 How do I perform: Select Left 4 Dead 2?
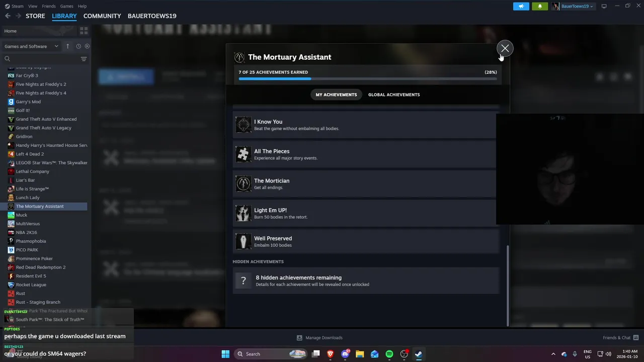26,154
